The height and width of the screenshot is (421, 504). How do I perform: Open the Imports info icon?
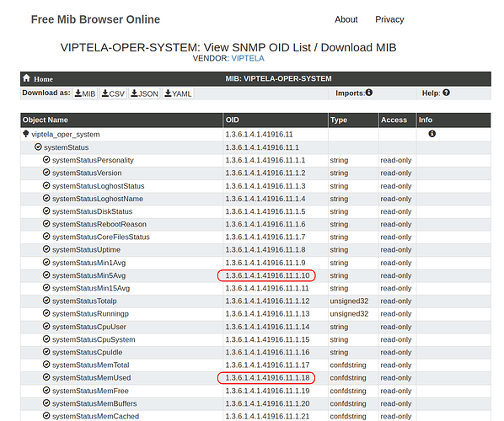369,93
